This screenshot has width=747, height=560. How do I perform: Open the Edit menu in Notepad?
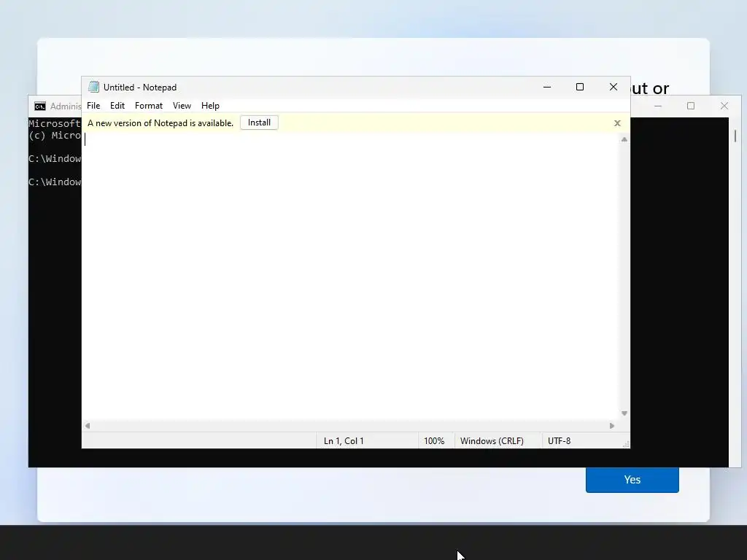(117, 106)
